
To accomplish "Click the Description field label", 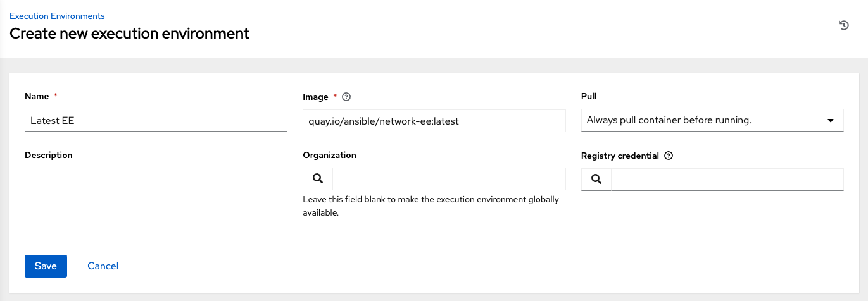I will [x=49, y=155].
